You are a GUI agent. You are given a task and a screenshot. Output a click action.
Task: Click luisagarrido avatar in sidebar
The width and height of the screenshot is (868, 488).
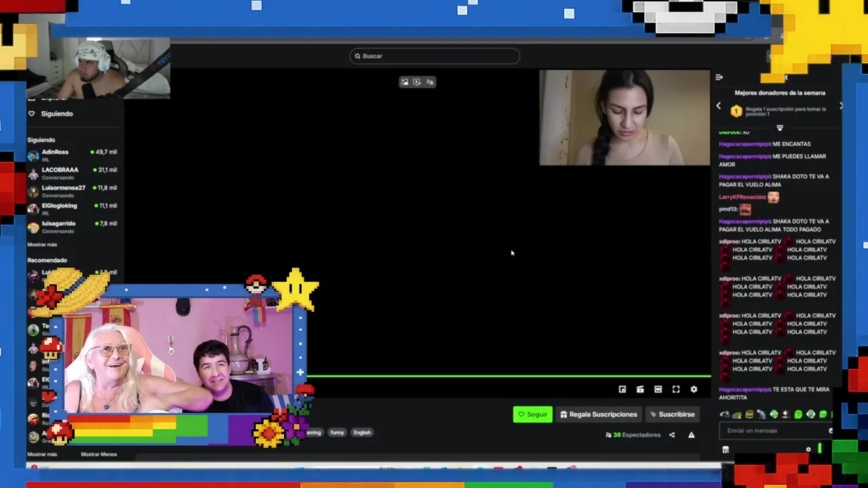click(x=33, y=227)
